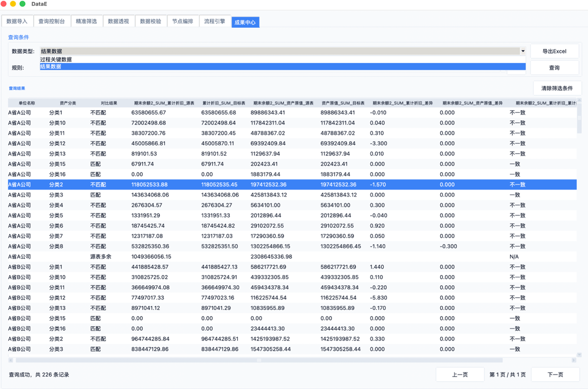This screenshot has height=389, width=588.
Task: Go to previous page with 上一页
Action: click(460, 375)
